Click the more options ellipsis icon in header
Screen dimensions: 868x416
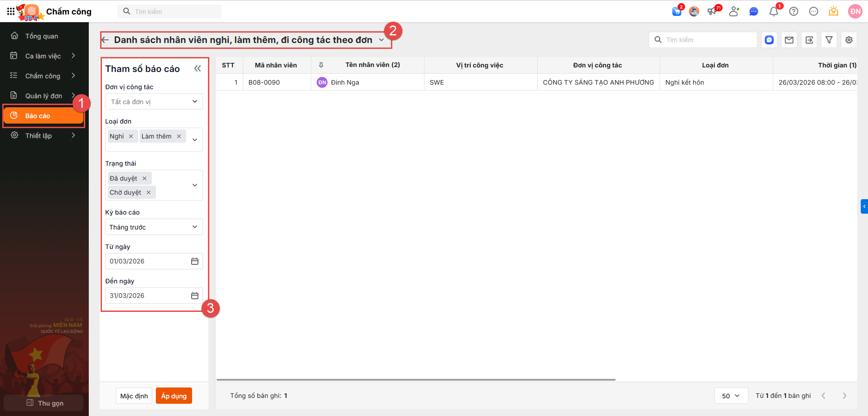[x=814, y=11]
